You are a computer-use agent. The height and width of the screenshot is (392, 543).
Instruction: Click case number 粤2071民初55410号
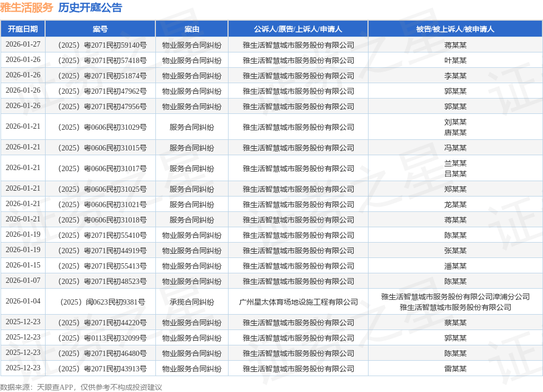[x=102, y=235]
